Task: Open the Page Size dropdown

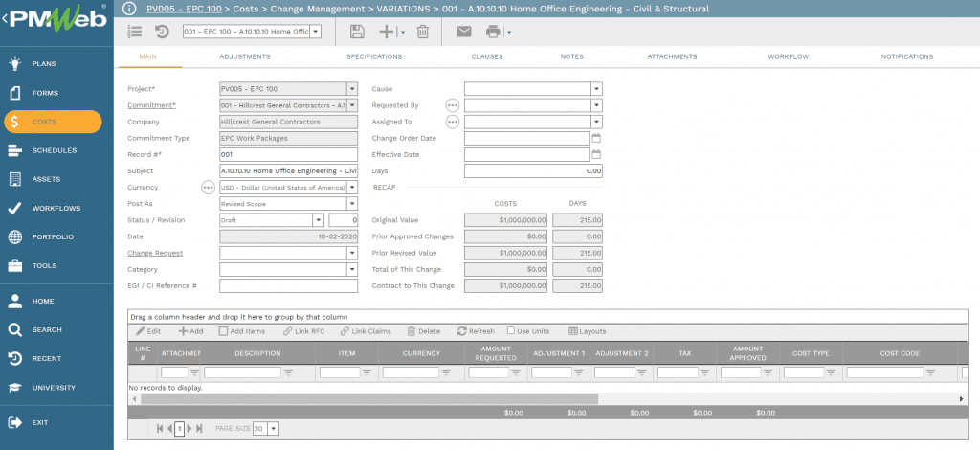Action: pyautogui.click(x=273, y=429)
